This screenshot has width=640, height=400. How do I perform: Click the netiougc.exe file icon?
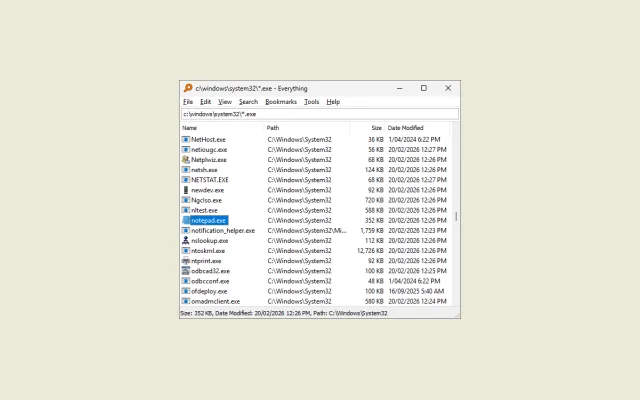[x=186, y=150]
